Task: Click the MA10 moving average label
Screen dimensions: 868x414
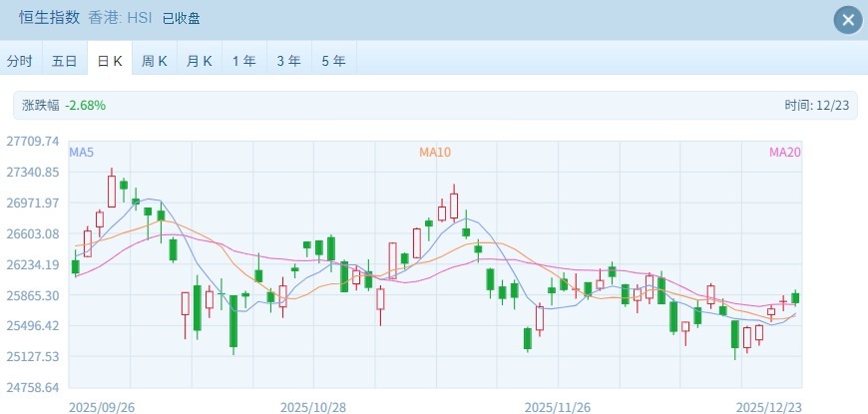Action: tap(435, 153)
